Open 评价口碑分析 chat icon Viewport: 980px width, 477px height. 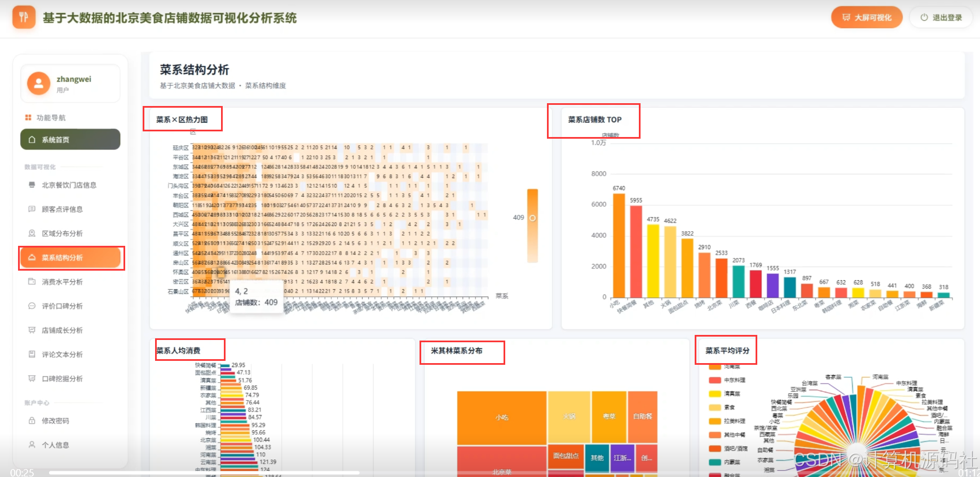(32, 306)
